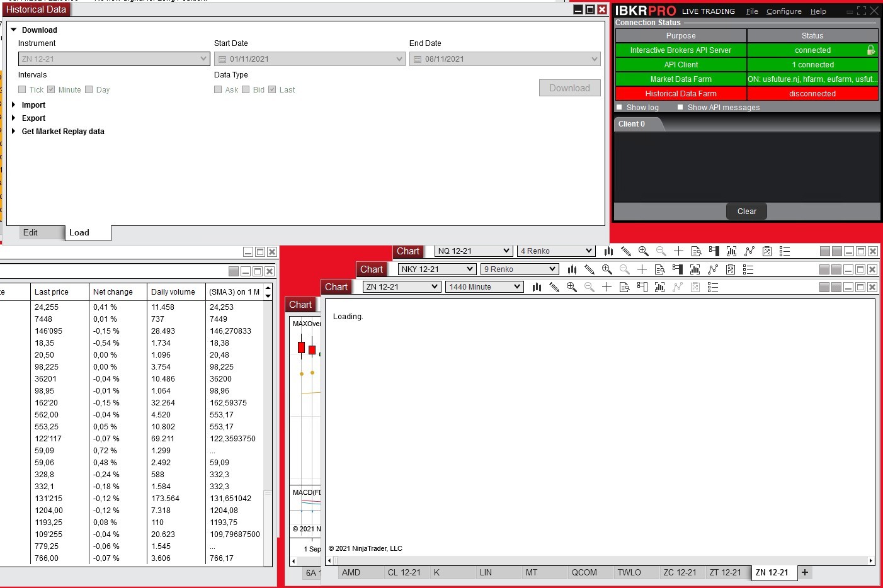This screenshot has width=883, height=588.
Task: Sort by the Last price column header
Action: pyautogui.click(x=59, y=292)
